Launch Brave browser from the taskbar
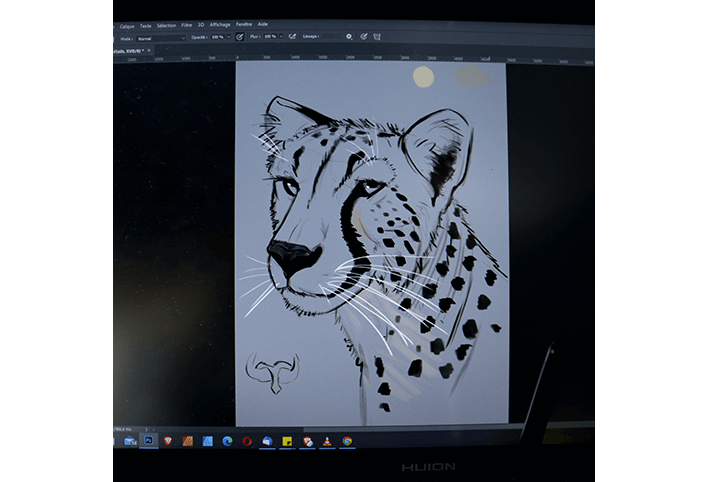Screen dimensions: 709x482 click(x=168, y=440)
